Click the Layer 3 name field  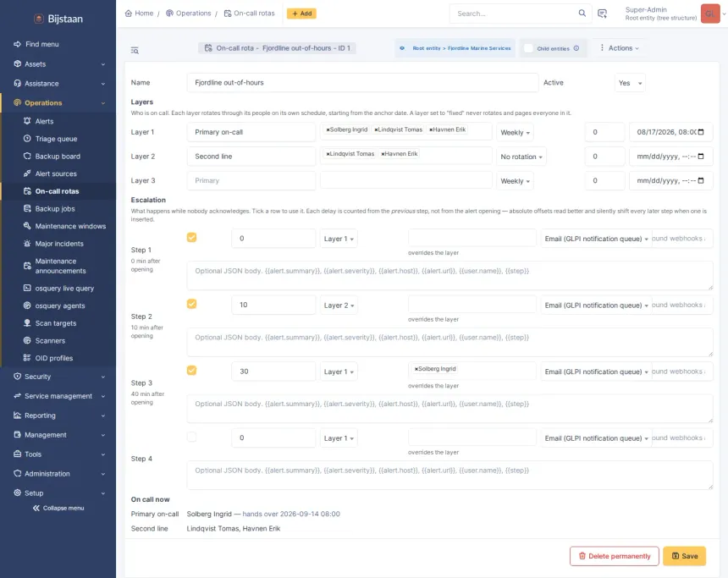pos(251,180)
